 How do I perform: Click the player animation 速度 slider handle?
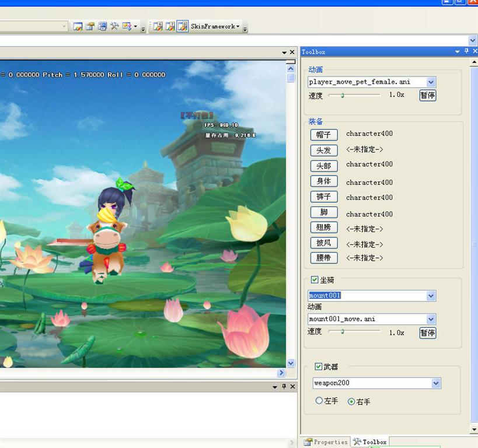click(x=343, y=96)
